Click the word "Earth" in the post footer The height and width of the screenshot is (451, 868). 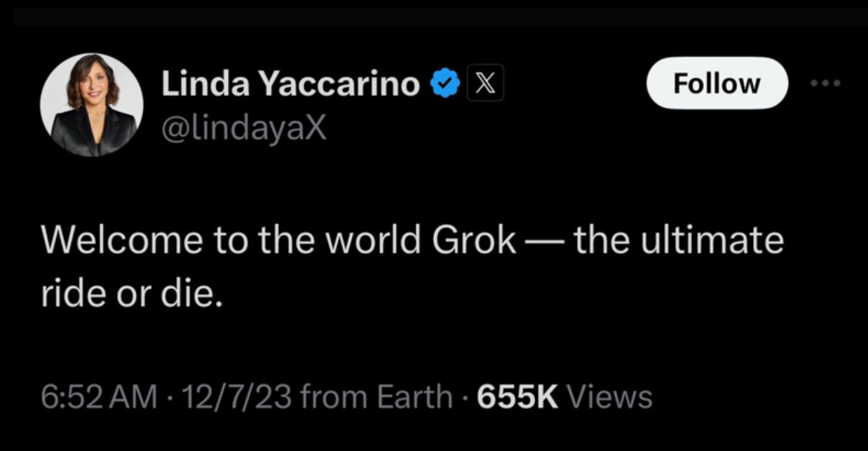click(x=414, y=397)
